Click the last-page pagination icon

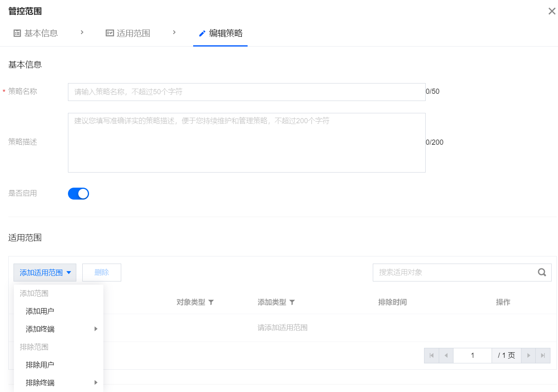tap(543, 355)
